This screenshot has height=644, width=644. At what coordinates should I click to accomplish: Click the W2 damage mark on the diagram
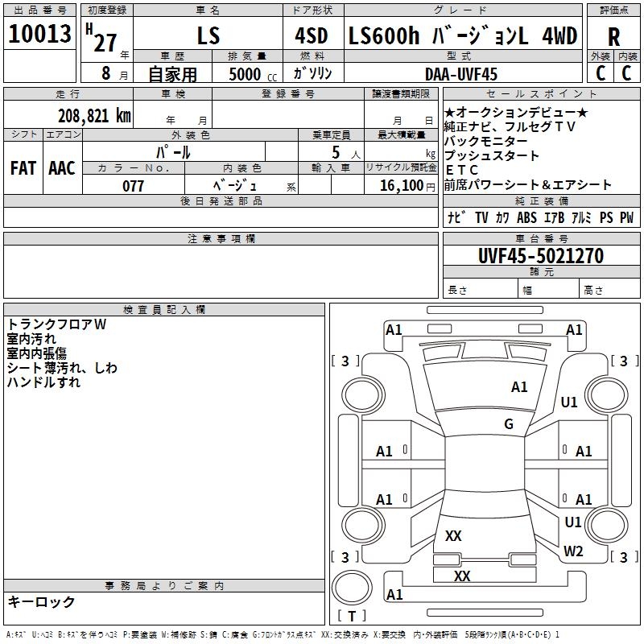click(x=573, y=551)
